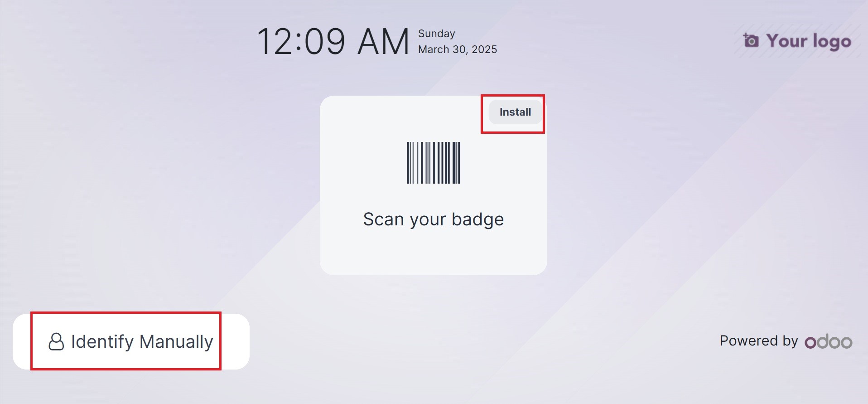Click the Install button
The height and width of the screenshot is (404, 868).
tap(515, 112)
